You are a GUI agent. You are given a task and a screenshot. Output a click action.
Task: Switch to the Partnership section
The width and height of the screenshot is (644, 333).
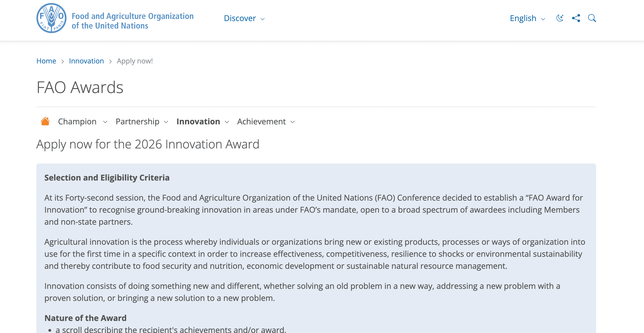[137, 121]
